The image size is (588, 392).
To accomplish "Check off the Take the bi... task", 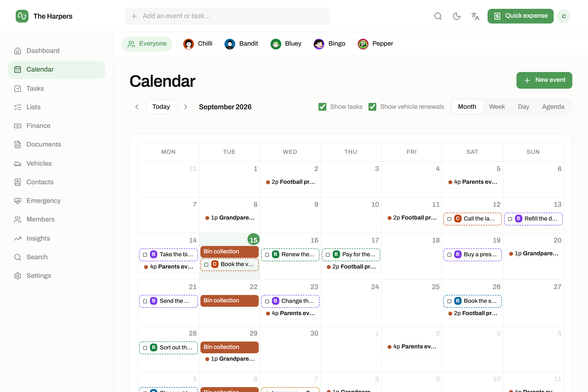I will point(145,255).
